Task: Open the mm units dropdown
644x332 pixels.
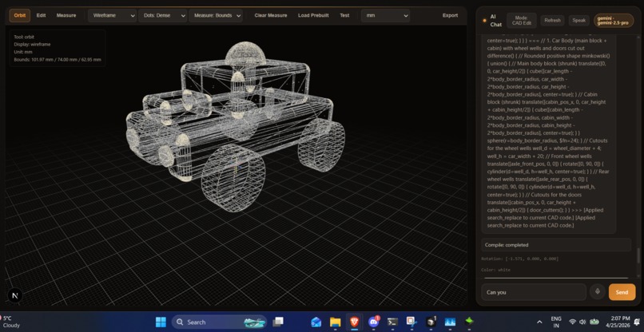Action: 385,16
